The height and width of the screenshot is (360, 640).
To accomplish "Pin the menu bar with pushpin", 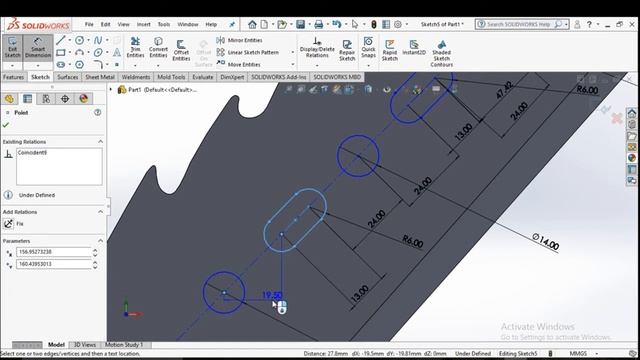I will tap(232, 24).
